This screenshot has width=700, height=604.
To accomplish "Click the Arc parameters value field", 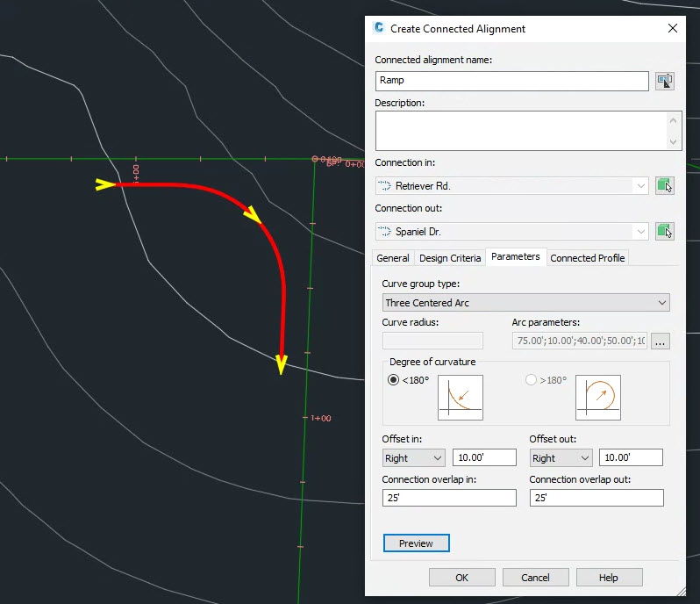I will (x=580, y=341).
